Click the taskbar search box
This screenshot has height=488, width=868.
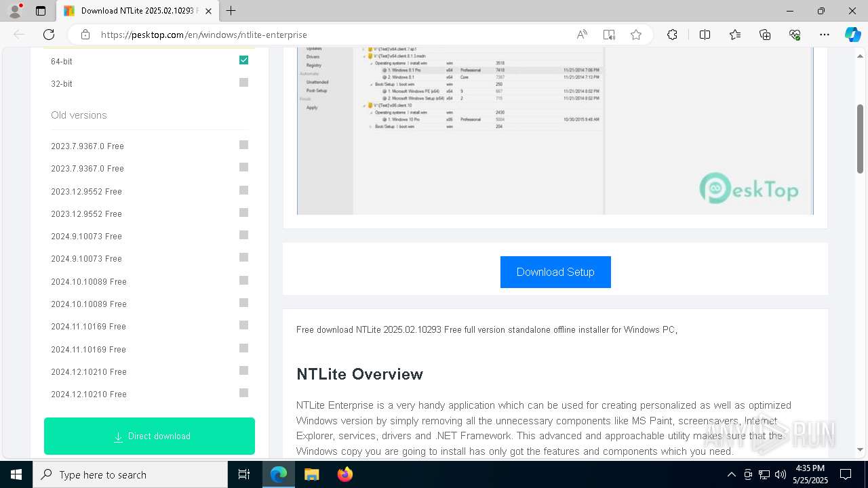tap(130, 474)
